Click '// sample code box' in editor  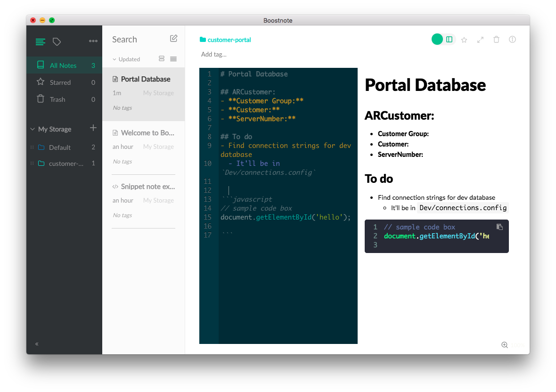point(256,208)
